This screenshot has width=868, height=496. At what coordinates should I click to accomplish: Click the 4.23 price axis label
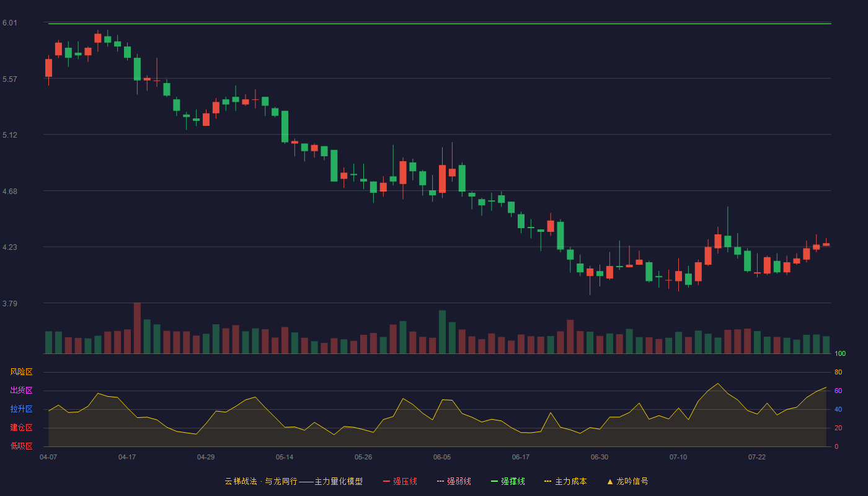(10, 247)
